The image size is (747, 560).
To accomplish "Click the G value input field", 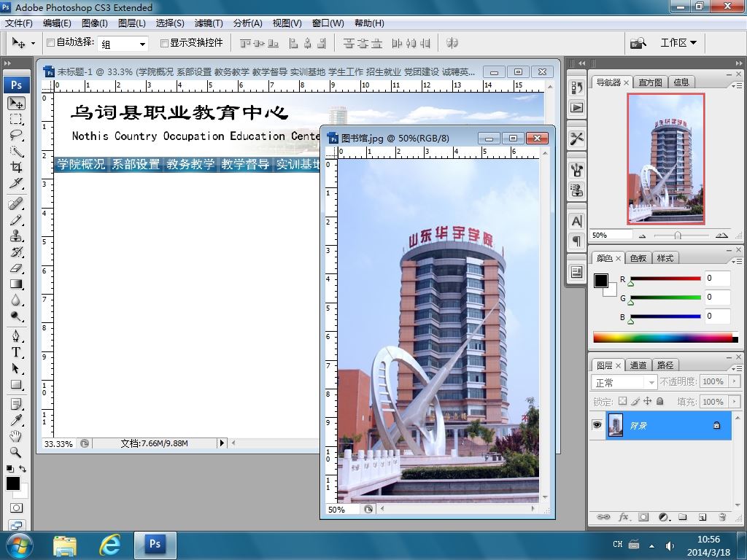I will [718, 297].
